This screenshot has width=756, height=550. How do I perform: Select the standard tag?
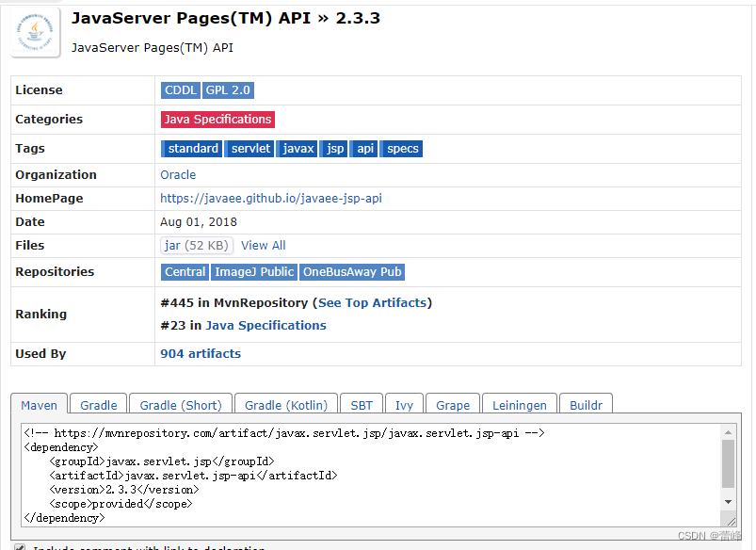tap(191, 149)
